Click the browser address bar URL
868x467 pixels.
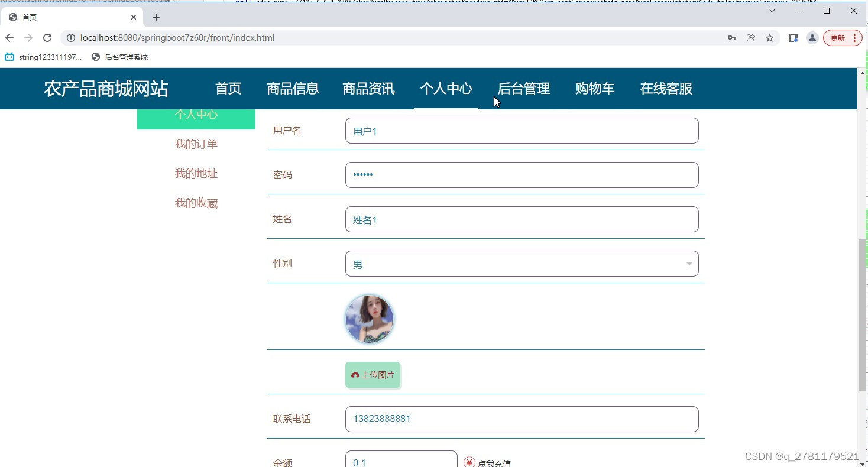coord(177,38)
